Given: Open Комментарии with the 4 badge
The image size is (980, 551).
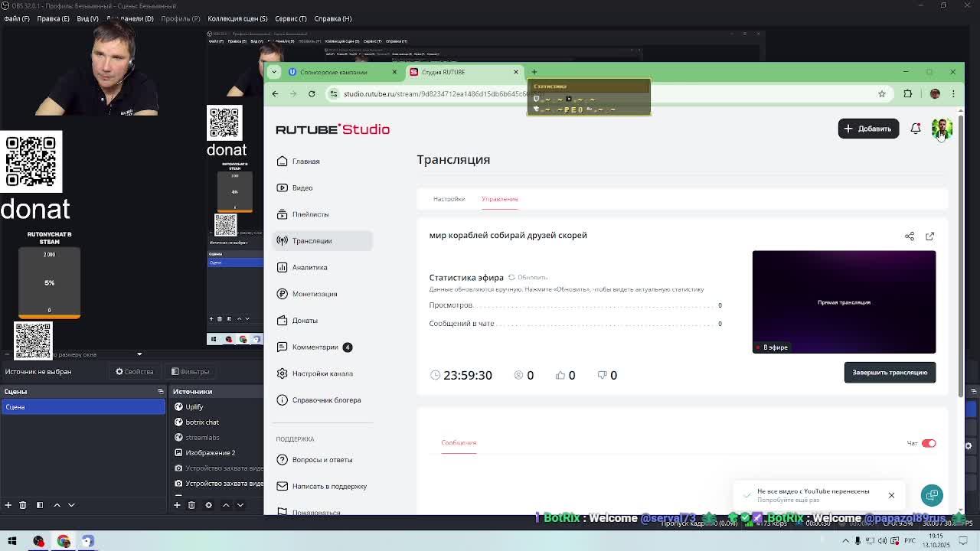Looking at the screenshot, I should point(314,347).
